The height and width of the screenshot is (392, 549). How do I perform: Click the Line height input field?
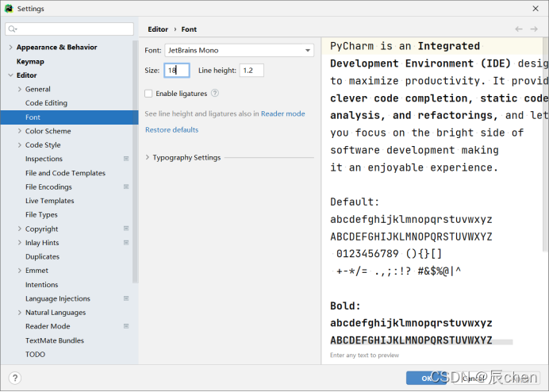click(251, 71)
